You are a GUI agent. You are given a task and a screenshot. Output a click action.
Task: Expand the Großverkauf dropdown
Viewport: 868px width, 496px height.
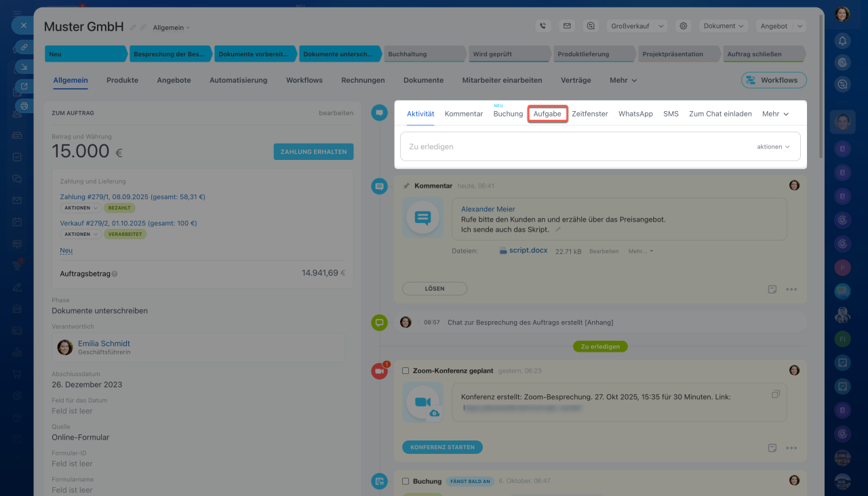[637, 26]
